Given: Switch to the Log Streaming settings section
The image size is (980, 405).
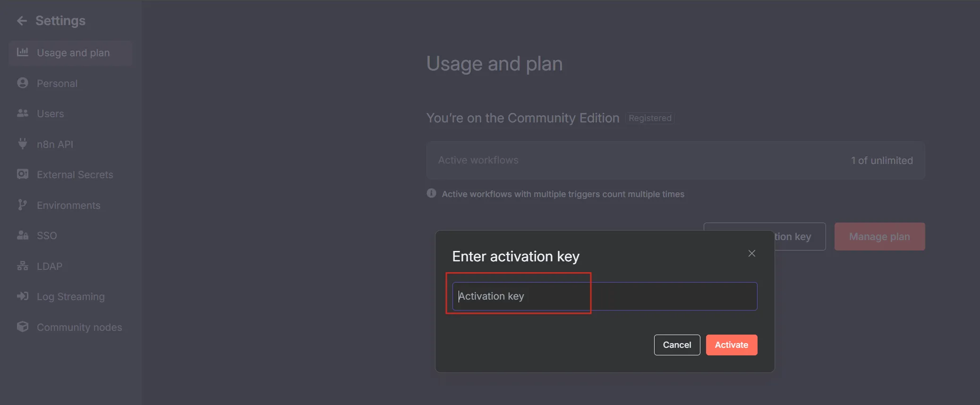Looking at the screenshot, I should pos(70,296).
